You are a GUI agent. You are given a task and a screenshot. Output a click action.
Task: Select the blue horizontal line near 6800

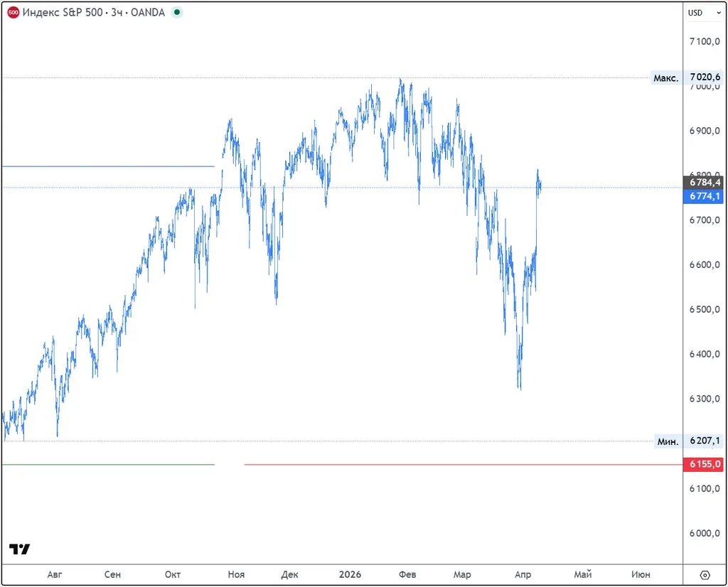coord(107,166)
